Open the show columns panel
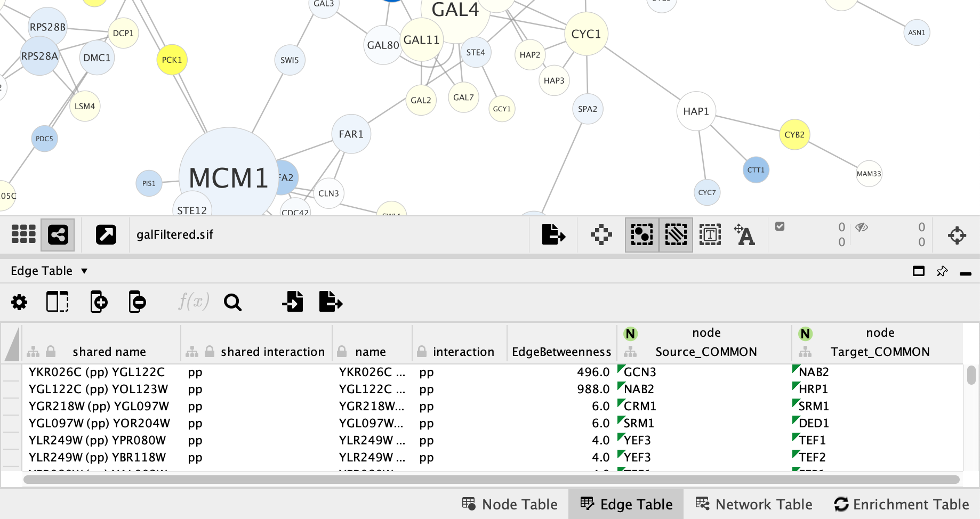Screen dimensions: 980x519 click(57, 302)
